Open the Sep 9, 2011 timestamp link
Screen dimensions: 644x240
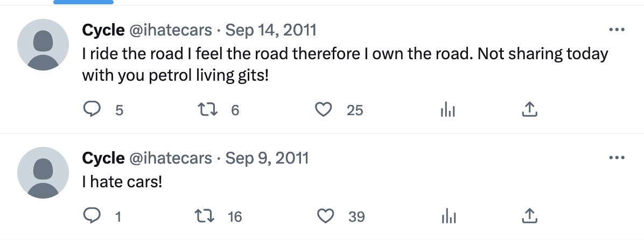pos(267,158)
